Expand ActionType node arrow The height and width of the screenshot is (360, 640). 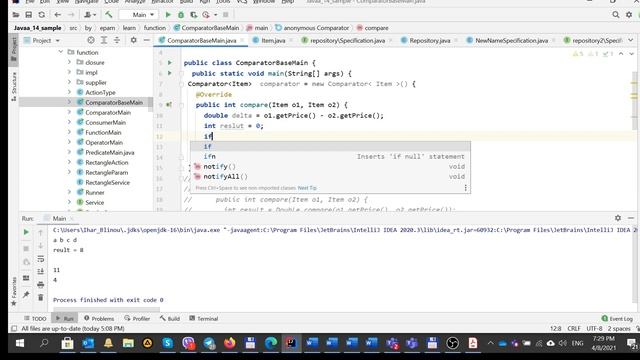point(69,92)
